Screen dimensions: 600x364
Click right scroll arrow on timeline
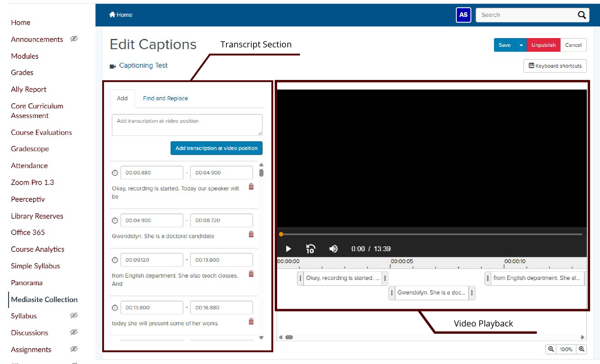[582, 337]
